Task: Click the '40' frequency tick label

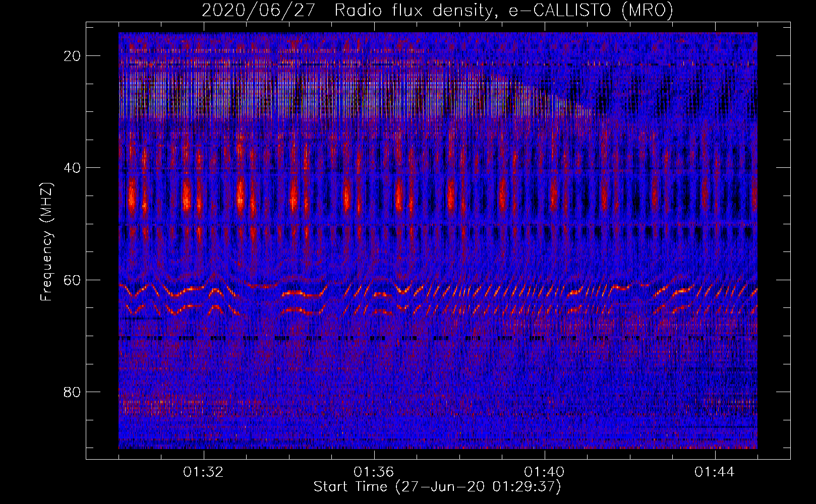Action: (73, 168)
